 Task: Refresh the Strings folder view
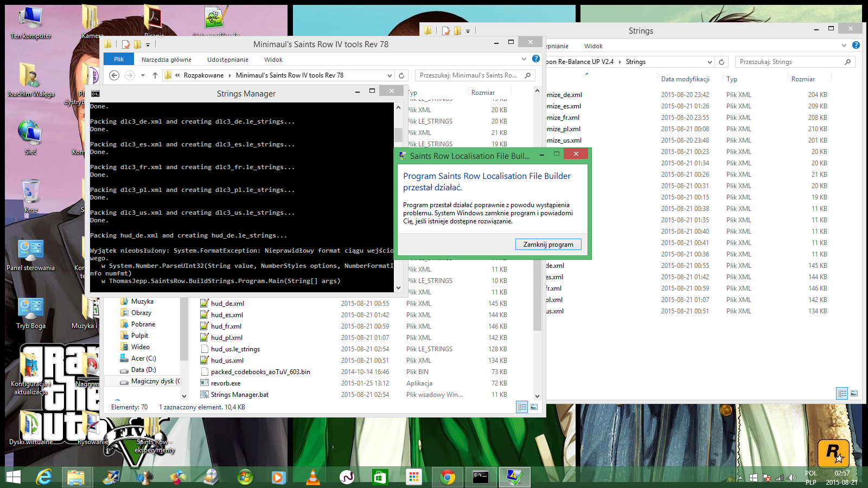(722, 62)
